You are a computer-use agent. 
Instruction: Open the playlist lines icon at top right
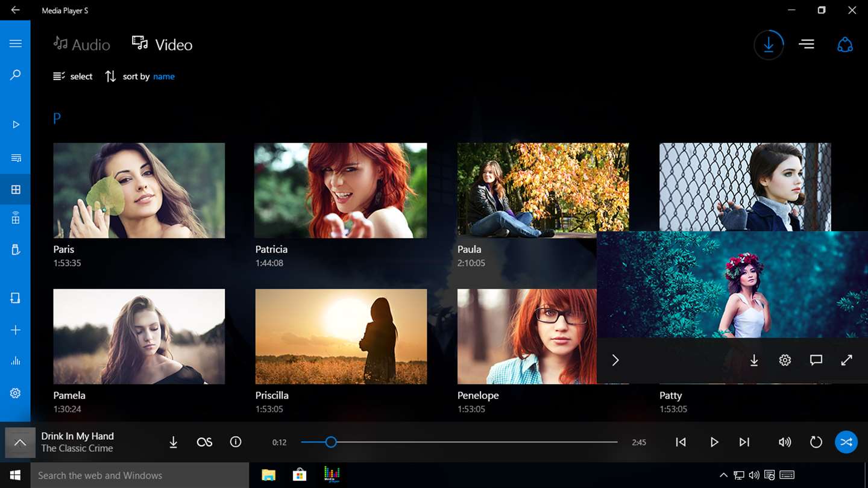[807, 44]
